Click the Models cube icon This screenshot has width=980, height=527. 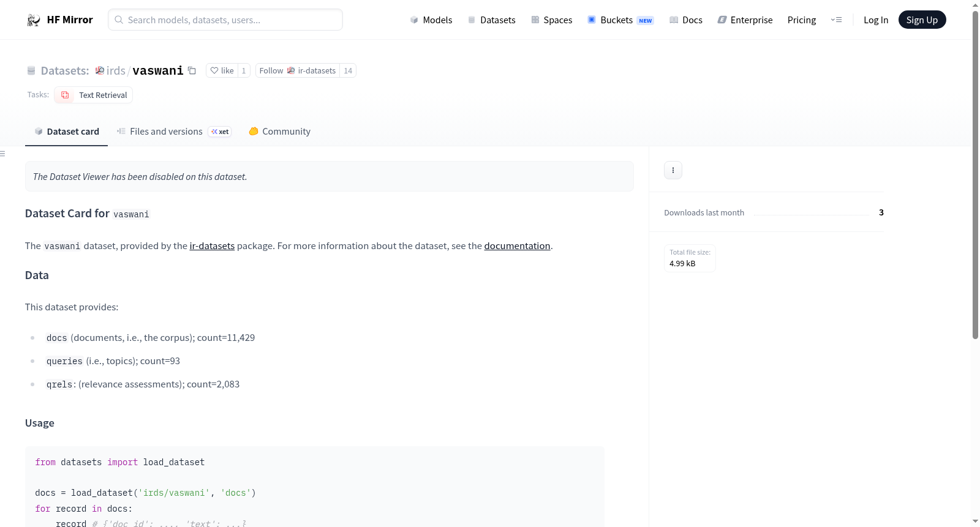[414, 20]
